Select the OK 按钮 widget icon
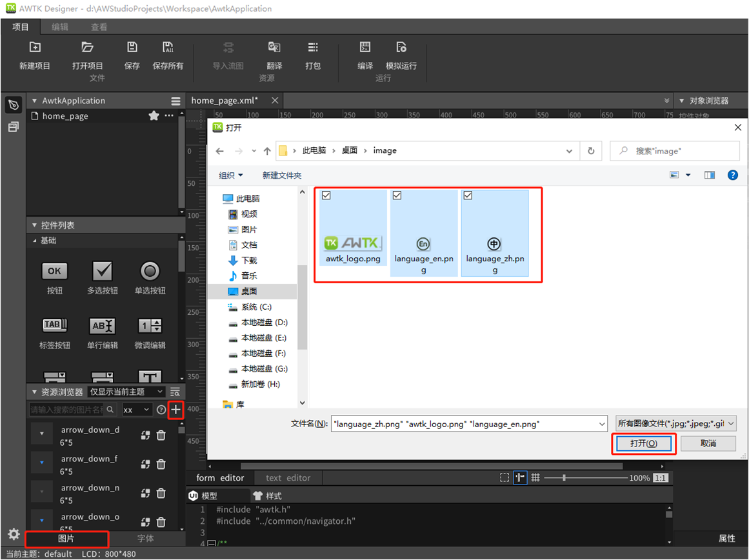The image size is (749, 560). click(54, 271)
